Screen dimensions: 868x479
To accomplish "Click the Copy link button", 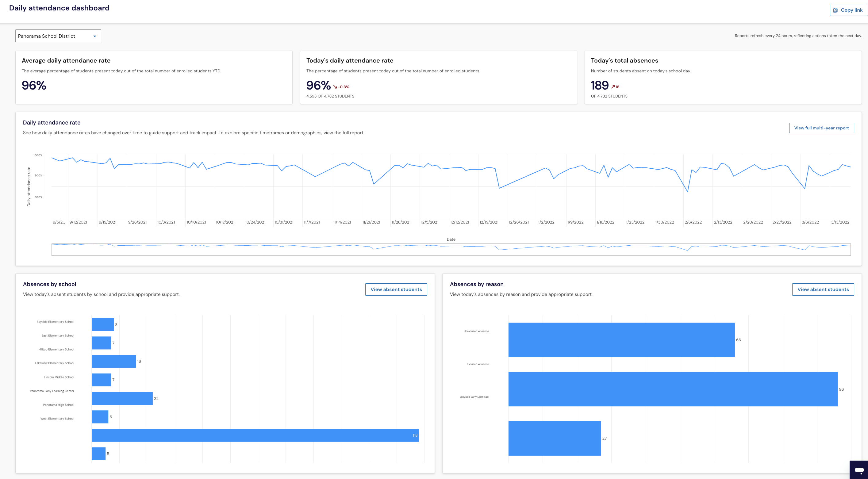I will 848,10.
